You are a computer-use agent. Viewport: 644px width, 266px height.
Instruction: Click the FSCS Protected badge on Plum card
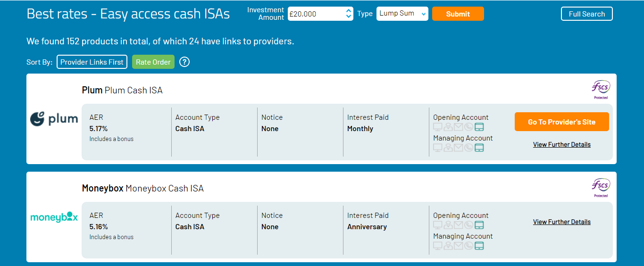coord(601,90)
